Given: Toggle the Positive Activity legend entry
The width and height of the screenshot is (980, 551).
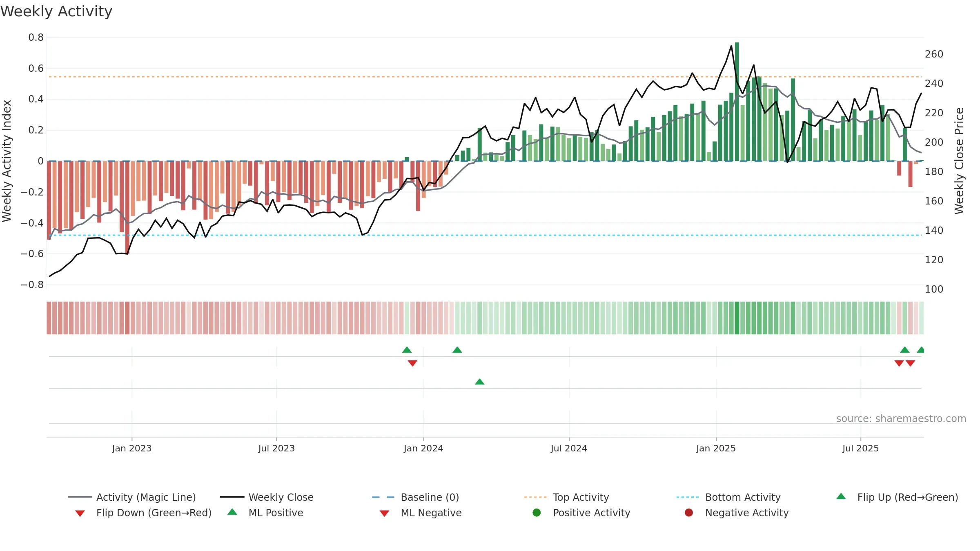Looking at the screenshot, I should [x=581, y=513].
